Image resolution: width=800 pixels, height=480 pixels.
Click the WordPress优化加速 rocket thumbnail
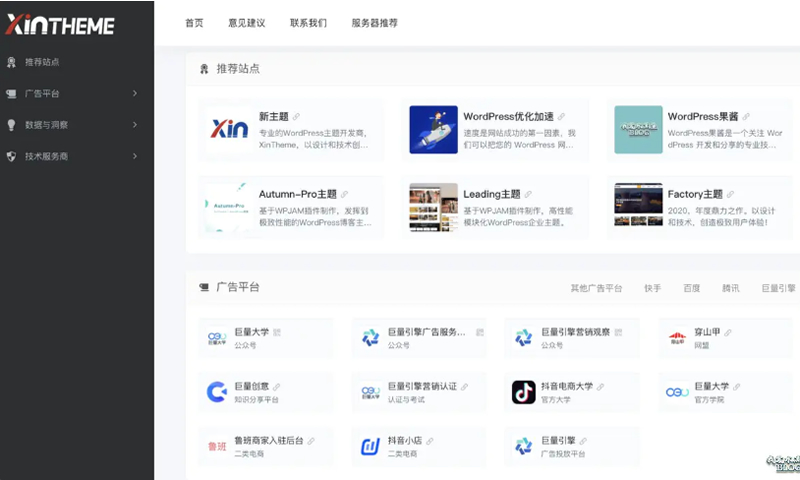(433, 130)
